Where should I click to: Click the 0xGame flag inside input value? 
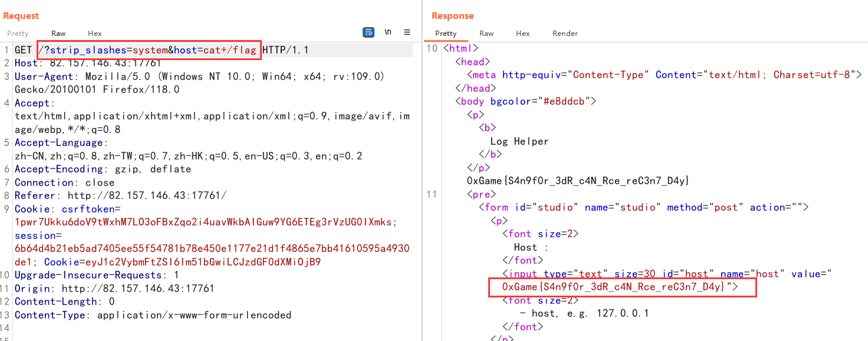(x=613, y=287)
